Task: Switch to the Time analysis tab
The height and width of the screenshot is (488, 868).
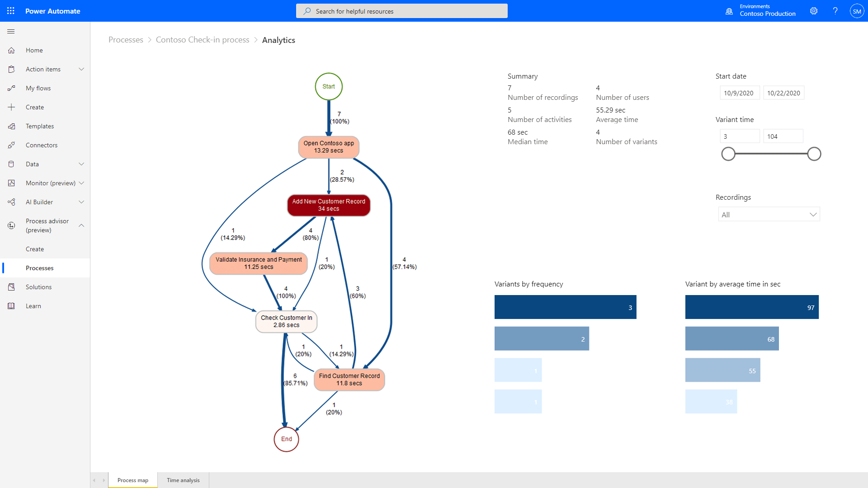Action: point(183,480)
